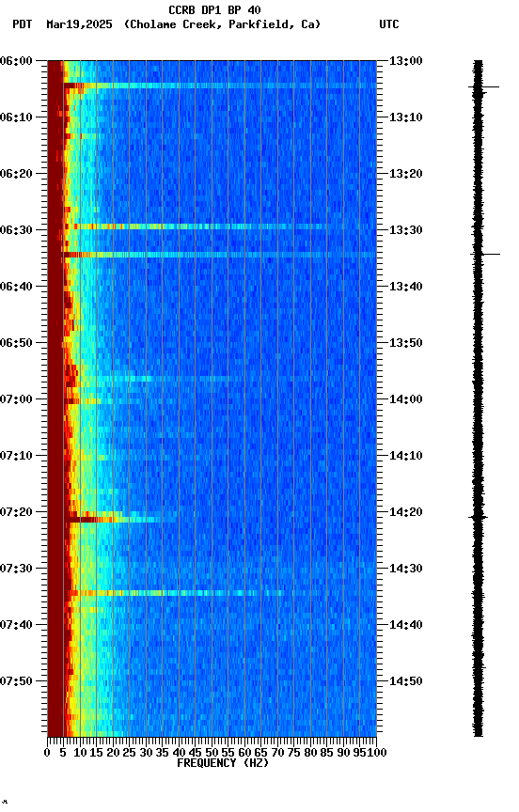The height and width of the screenshot is (812, 519).
Task: Click the "35" frequency axis label
Action: [x=162, y=753]
